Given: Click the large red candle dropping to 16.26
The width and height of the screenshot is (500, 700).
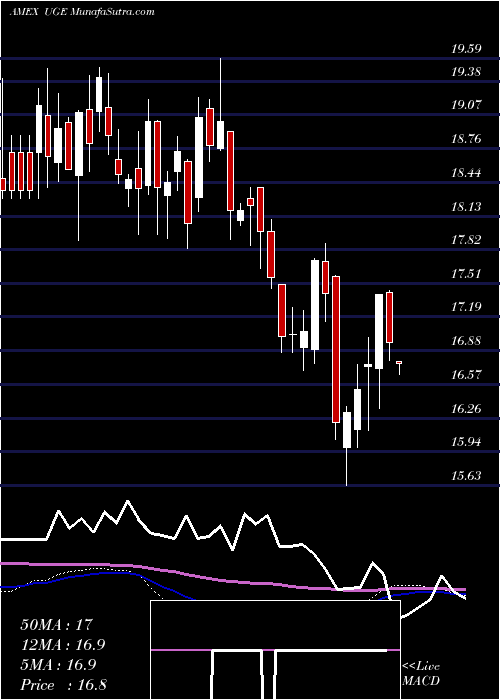Looking at the screenshot, I should pyautogui.click(x=336, y=349).
